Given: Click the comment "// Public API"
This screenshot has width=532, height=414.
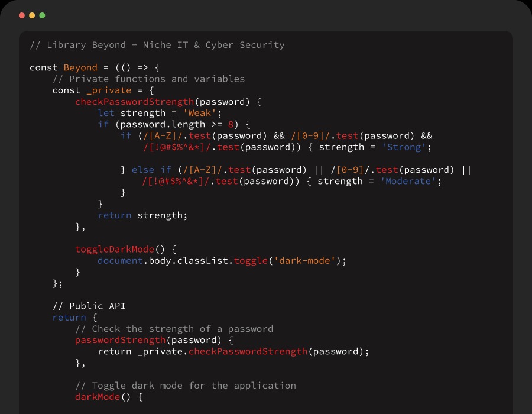Looking at the screenshot, I should pos(89,306).
